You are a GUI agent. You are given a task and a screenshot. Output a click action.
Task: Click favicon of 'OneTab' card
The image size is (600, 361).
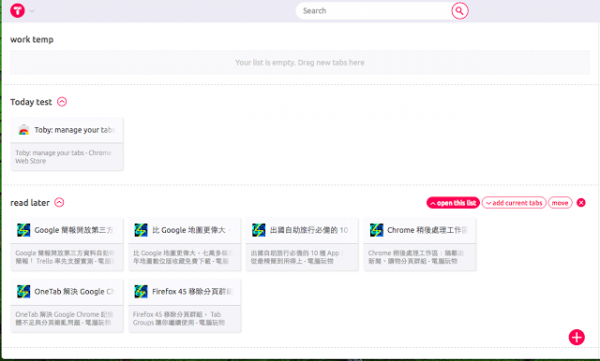tap(24, 292)
